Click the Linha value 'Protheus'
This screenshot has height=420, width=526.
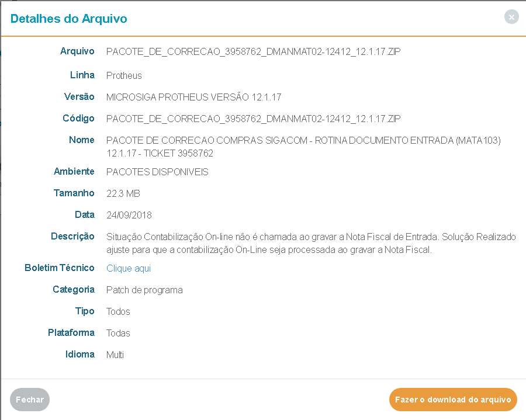tap(124, 75)
